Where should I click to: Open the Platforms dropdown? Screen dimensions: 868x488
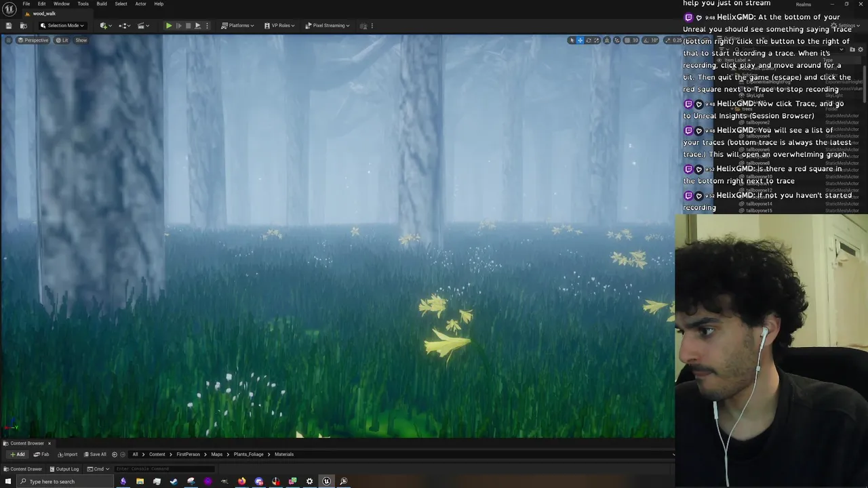point(237,26)
